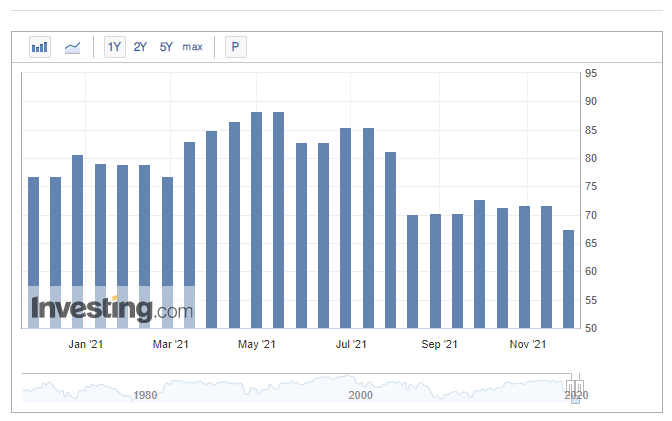
Task: Click the 50 value on y-axis
Action: tap(591, 328)
